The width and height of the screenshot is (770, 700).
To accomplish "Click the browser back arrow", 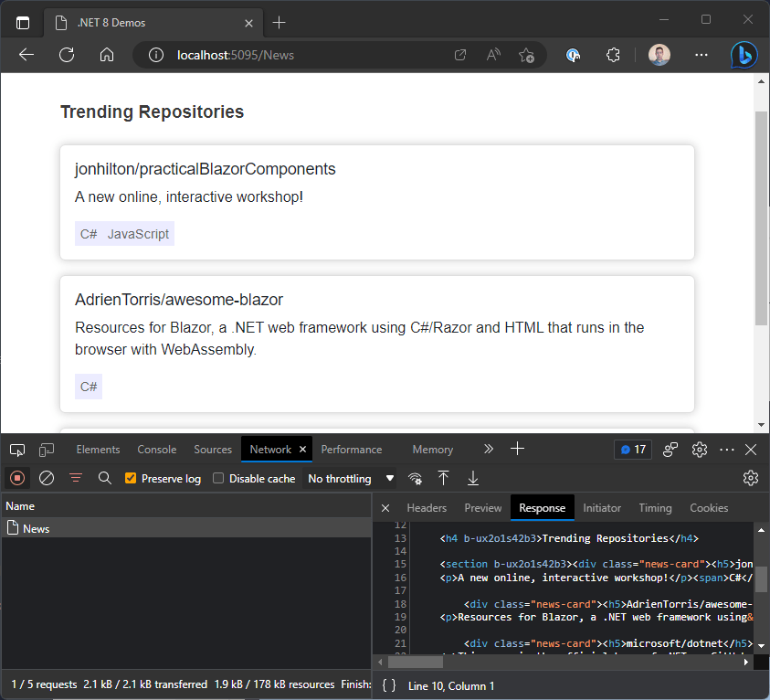I will (26, 55).
